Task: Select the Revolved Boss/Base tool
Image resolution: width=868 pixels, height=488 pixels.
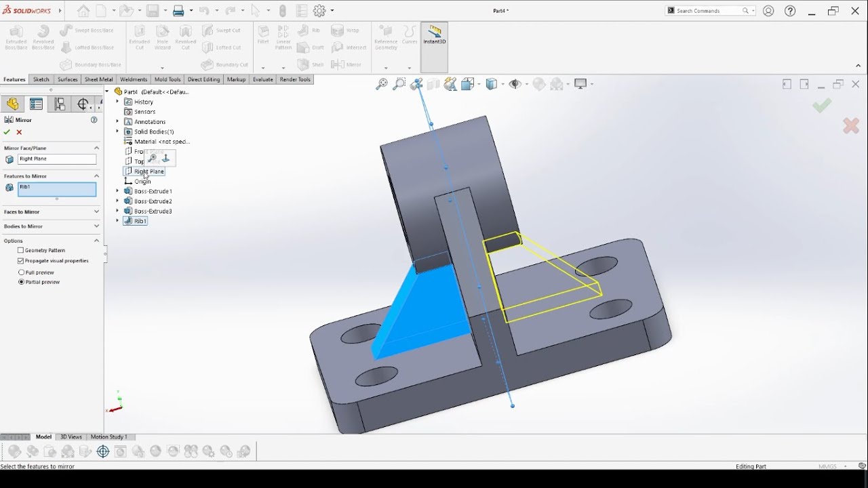Action: point(43,37)
